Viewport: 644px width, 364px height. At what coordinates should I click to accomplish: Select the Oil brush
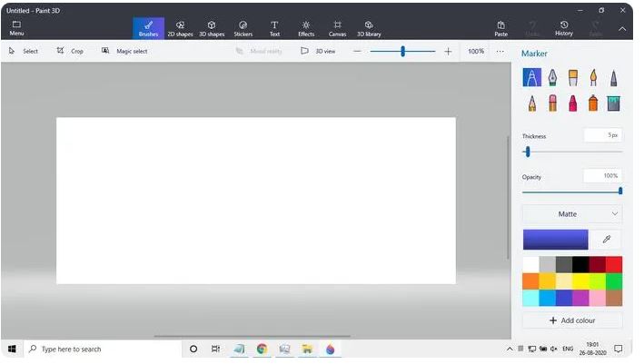573,77
